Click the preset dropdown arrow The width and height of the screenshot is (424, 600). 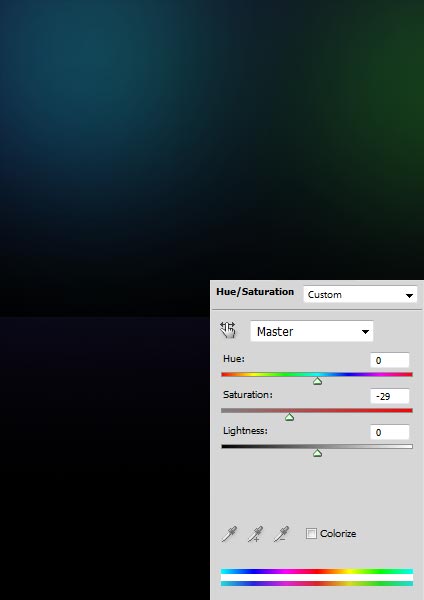pos(409,295)
